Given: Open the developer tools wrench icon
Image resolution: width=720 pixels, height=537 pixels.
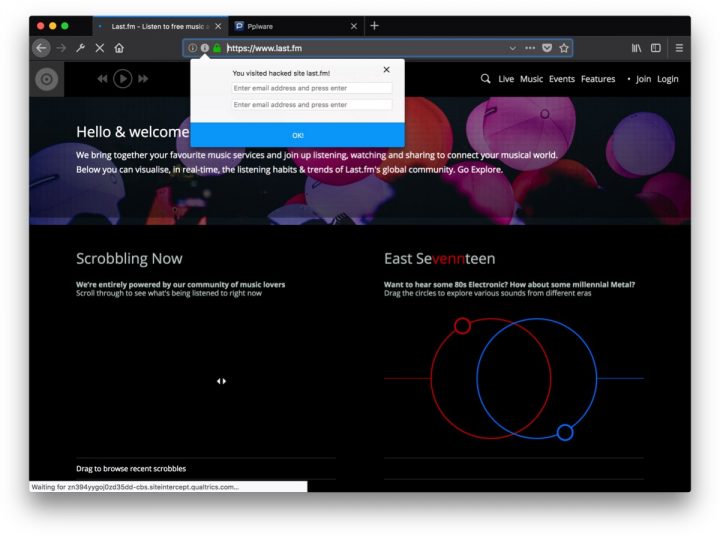Looking at the screenshot, I should click(80, 48).
